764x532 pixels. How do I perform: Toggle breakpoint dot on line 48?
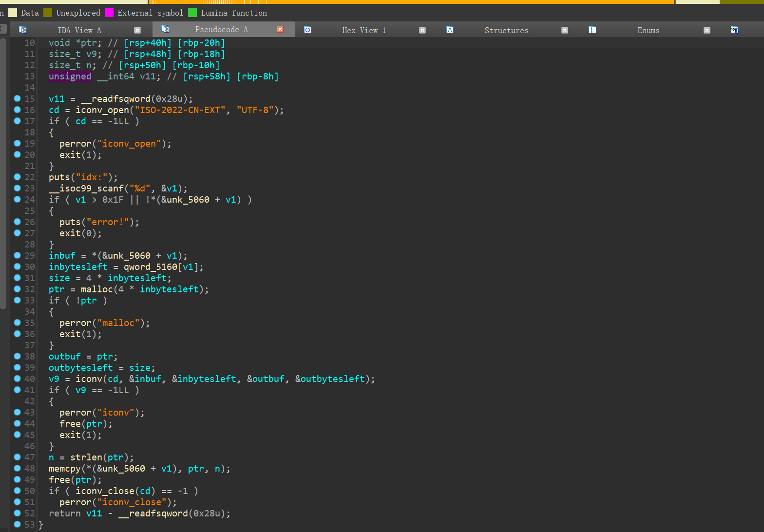click(17, 468)
